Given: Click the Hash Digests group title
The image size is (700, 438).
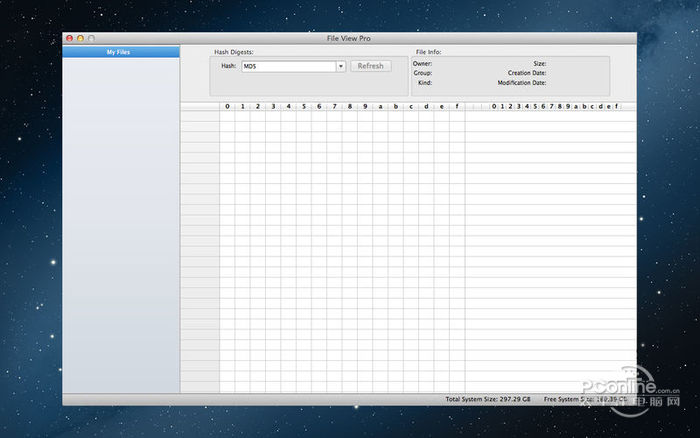Looking at the screenshot, I should (x=233, y=52).
